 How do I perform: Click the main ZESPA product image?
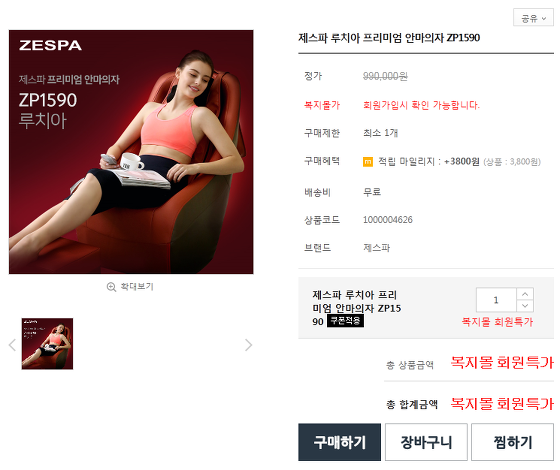(x=131, y=152)
